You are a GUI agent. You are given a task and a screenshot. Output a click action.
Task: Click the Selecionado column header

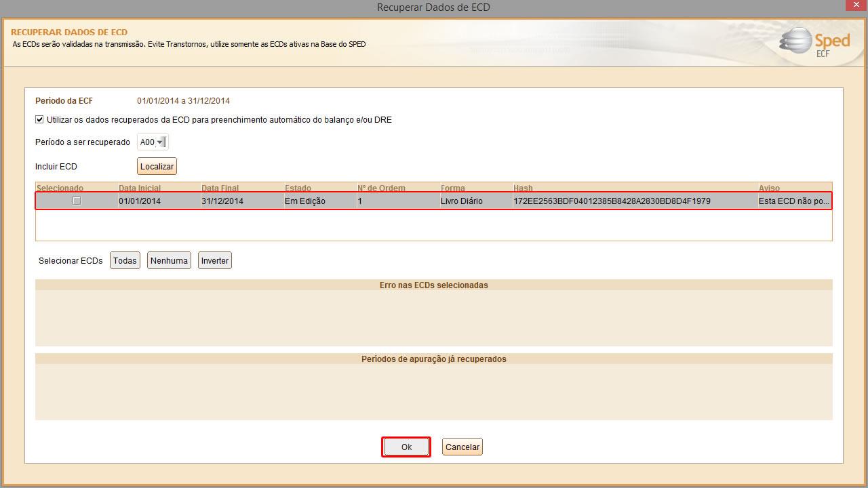click(x=77, y=188)
